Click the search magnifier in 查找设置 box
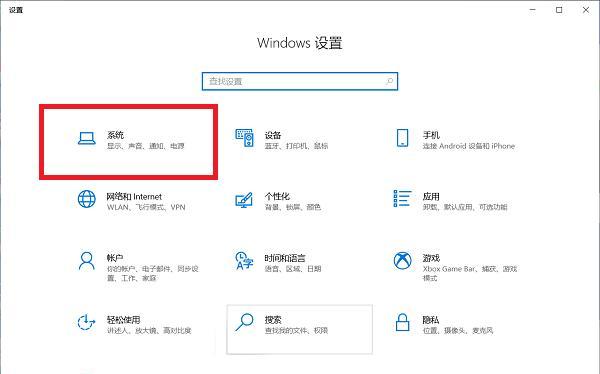 (x=389, y=81)
